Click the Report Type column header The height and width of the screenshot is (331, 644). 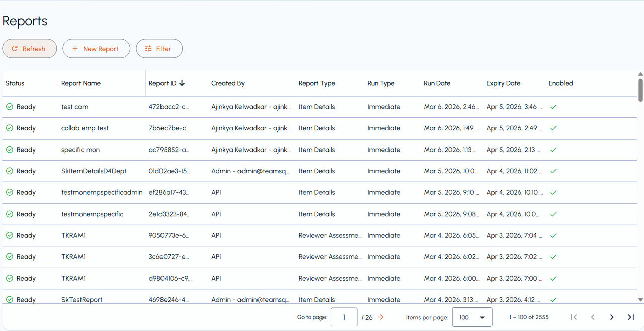[x=316, y=83]
